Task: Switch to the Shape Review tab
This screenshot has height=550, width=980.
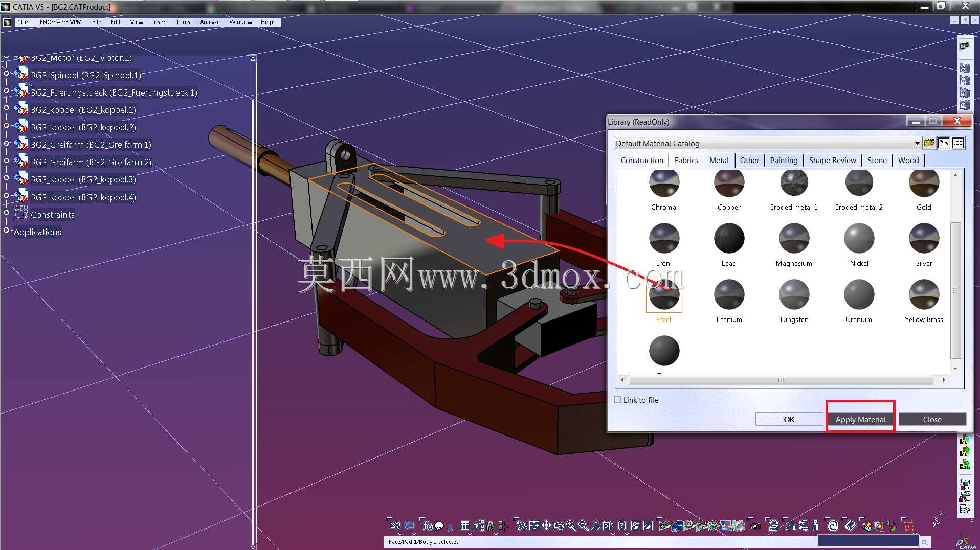Action: pos(832,160)
